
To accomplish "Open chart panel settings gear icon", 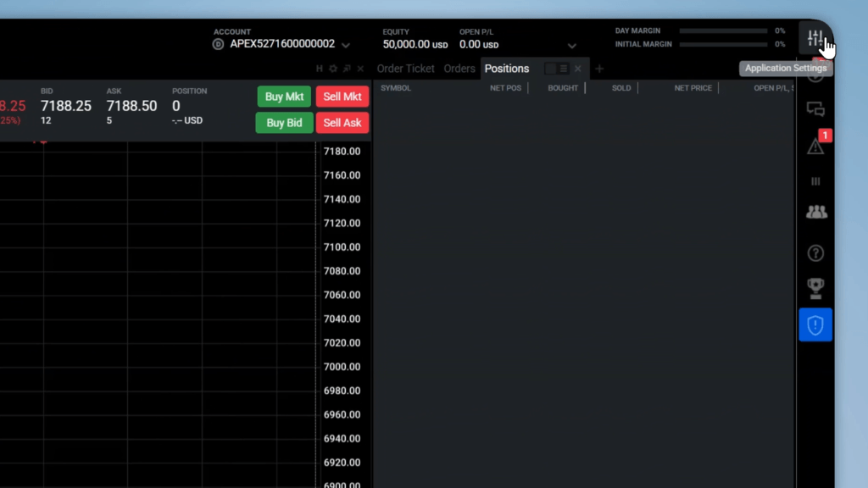I will pos(333,69).
